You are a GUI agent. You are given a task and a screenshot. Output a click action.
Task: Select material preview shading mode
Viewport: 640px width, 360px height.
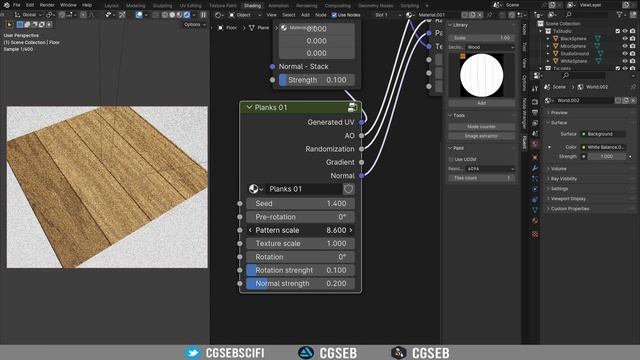179,15
